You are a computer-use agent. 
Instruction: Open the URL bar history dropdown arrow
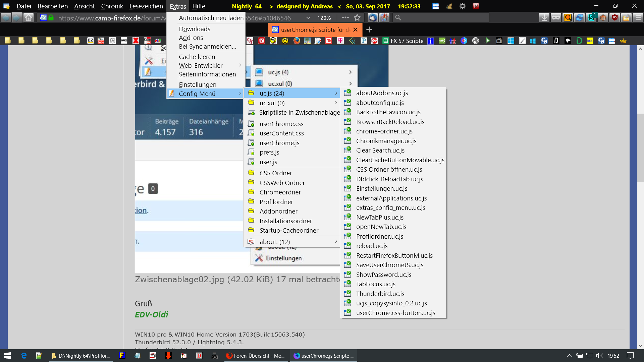tap(308, 18)
